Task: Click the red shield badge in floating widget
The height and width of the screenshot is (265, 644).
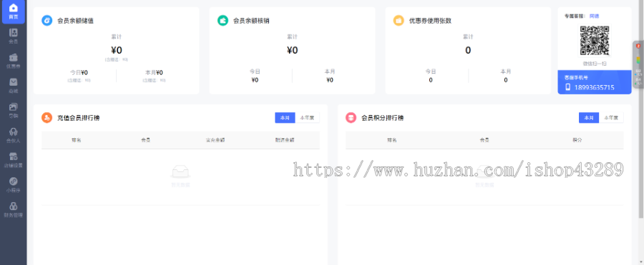Action: point(638,46)
